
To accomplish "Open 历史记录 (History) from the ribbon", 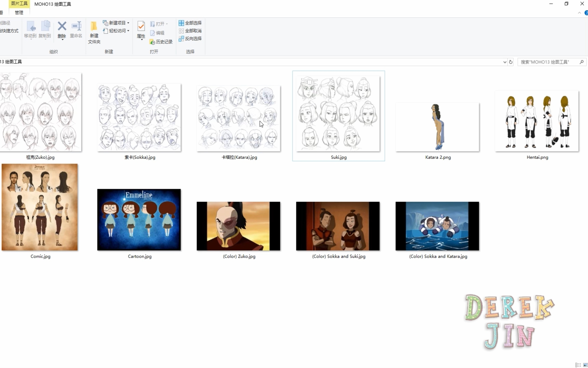I will [161, 42].
